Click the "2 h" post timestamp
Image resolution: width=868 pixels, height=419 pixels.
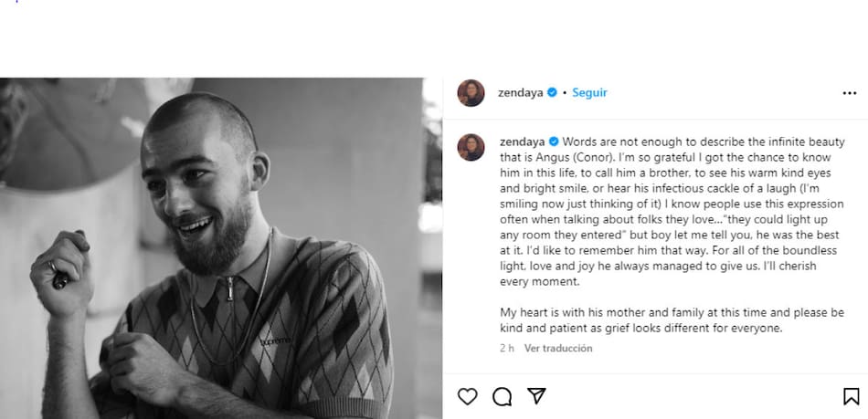coord(507,348)
